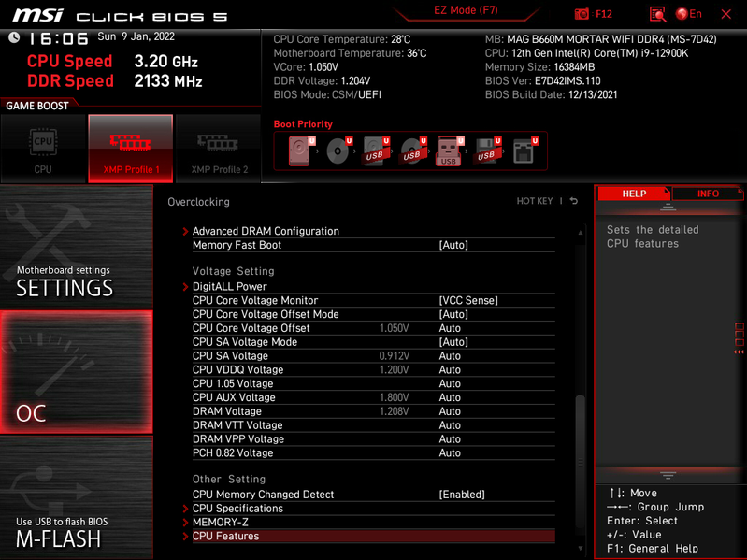Open the M-FLASH BIOS flashing section
The width and height of the screenshot is (747, 560).
tap(77, 497)
